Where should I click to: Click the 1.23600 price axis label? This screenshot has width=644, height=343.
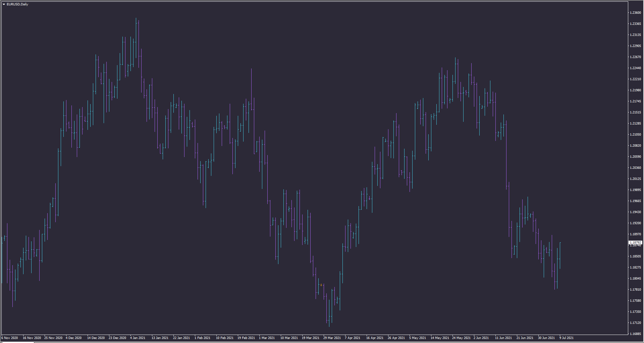click(x=635, y=13)
